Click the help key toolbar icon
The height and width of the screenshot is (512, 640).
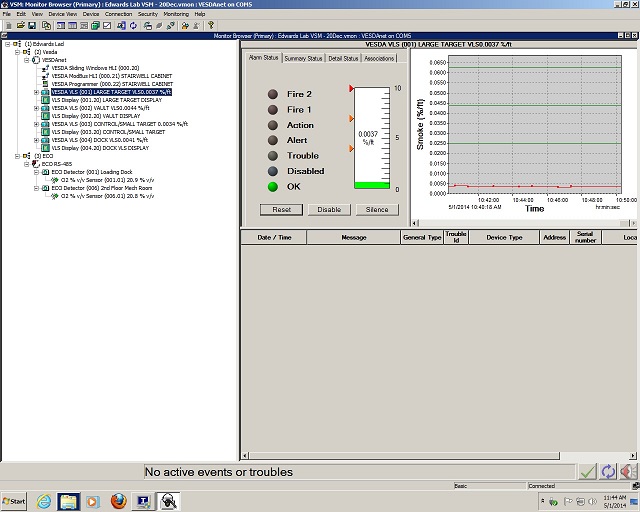(x=211, y=24)
